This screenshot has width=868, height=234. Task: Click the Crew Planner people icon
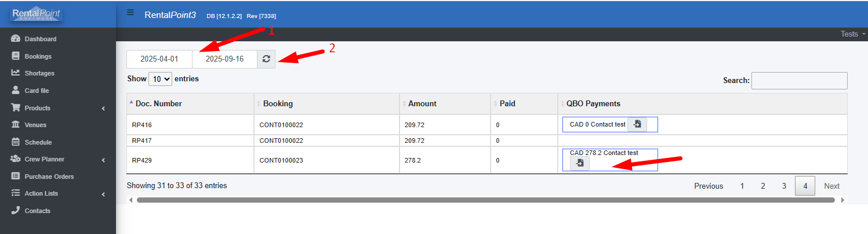[16, 159]
